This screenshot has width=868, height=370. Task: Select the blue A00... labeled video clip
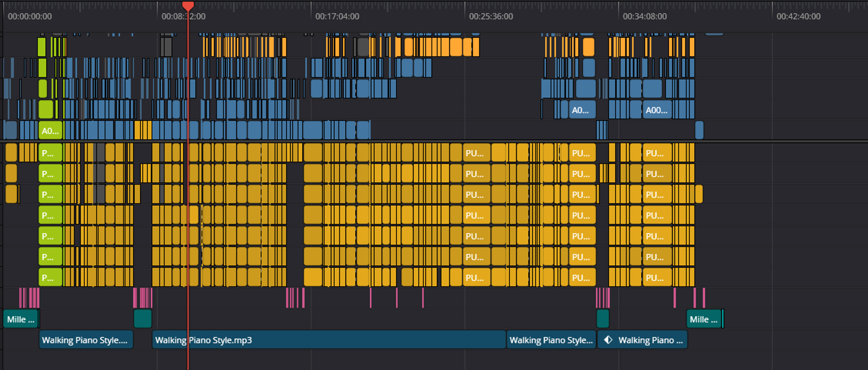click(x=657, y=110)
